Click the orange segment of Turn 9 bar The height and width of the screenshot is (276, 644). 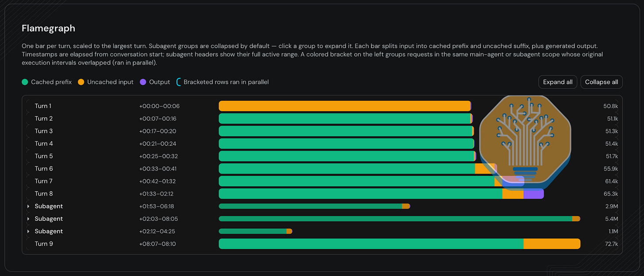tap(552, 244)
